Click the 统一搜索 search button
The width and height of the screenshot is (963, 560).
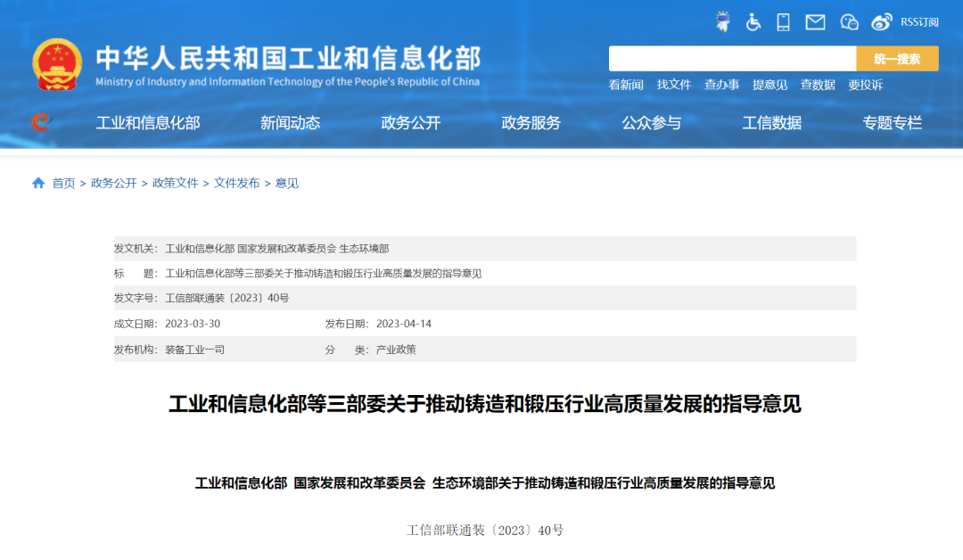pos(899,58)
